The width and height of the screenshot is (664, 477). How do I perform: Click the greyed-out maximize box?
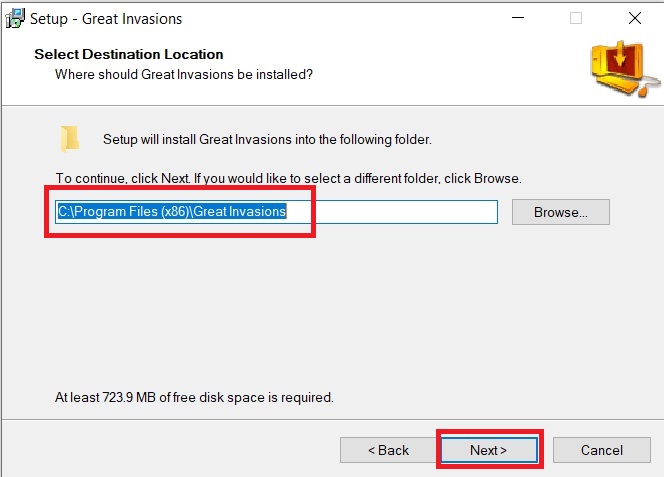pyautogui.click(x=575, y=18)
